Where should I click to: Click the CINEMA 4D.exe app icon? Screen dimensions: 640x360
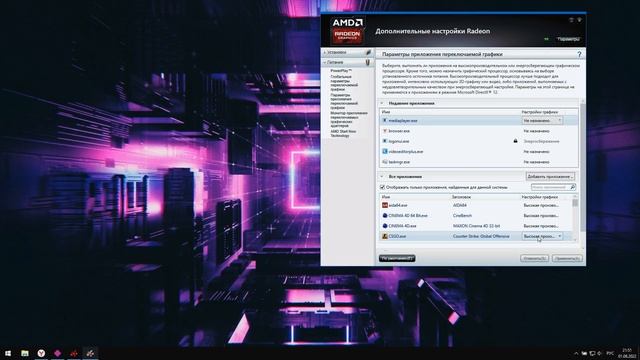[x=384, y=225]
